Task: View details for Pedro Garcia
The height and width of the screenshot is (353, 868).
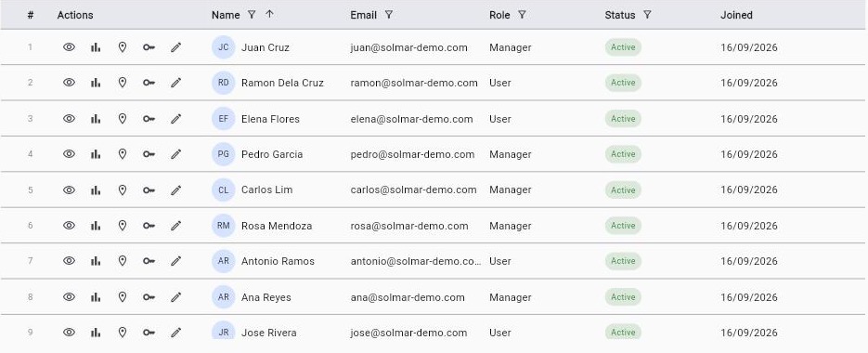Action: tap(69, 154)
